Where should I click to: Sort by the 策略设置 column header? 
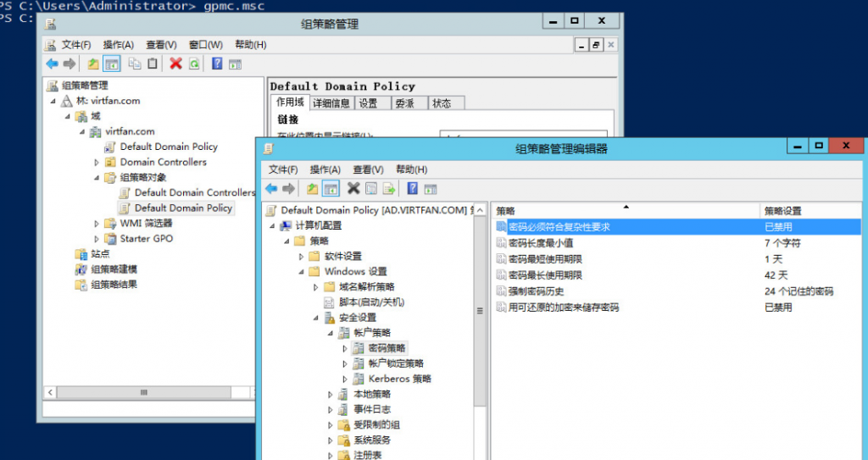pyautogui.click(x=810, y=210)
